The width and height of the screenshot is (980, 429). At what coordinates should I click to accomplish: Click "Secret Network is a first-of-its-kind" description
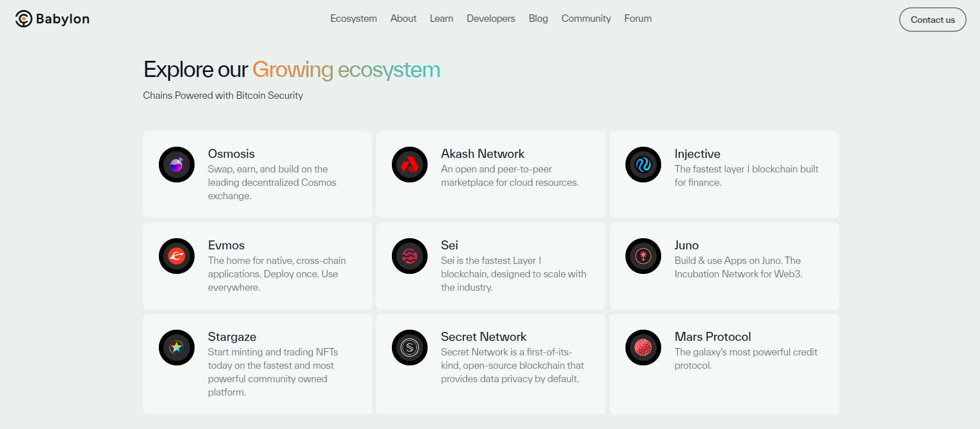click(512, 365)
